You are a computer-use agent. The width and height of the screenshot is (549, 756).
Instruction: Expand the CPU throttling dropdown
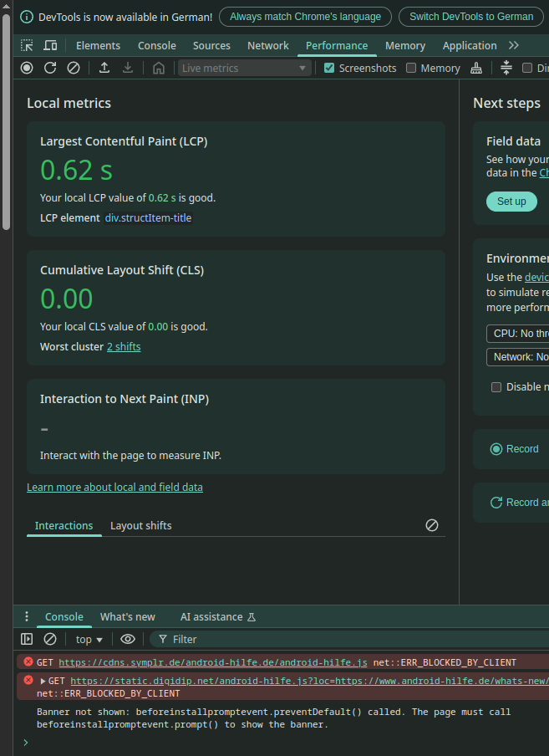[x=518, y=333]
